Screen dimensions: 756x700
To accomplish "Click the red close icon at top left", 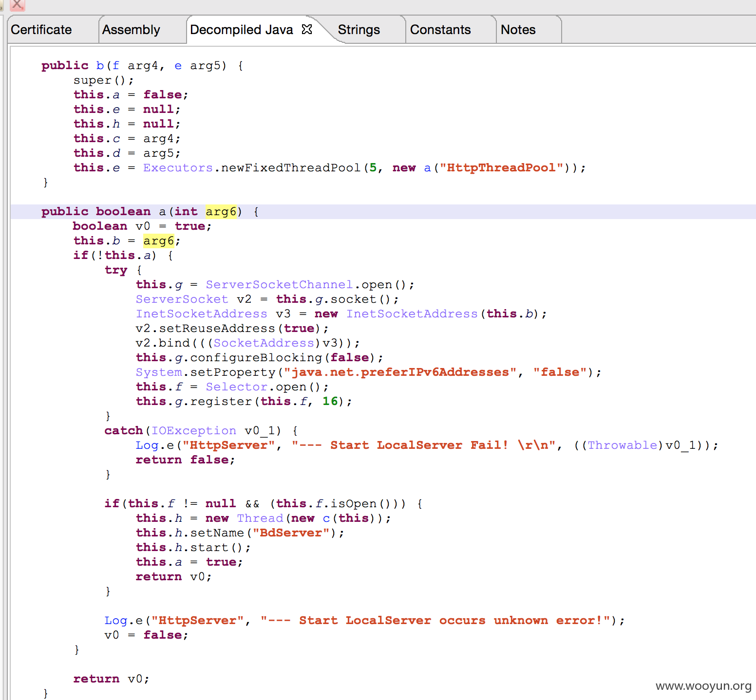I will (x=18, y=5).
